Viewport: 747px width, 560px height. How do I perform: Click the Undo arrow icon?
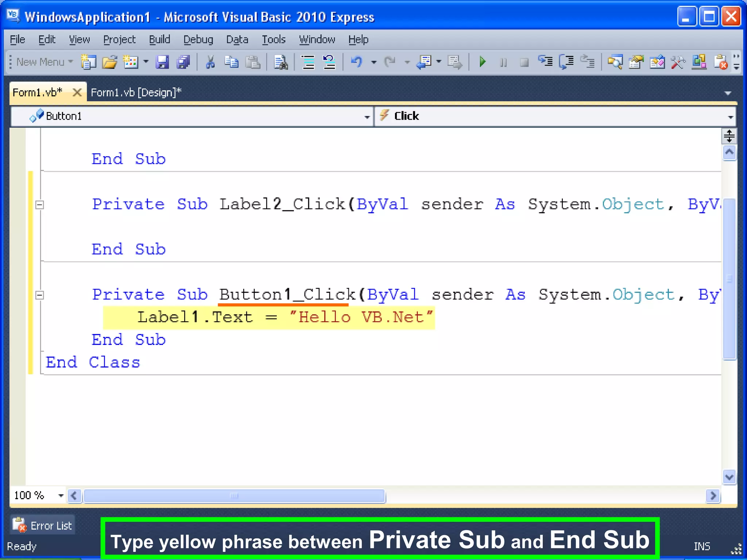pyautogui.click(x=356, y=62)
